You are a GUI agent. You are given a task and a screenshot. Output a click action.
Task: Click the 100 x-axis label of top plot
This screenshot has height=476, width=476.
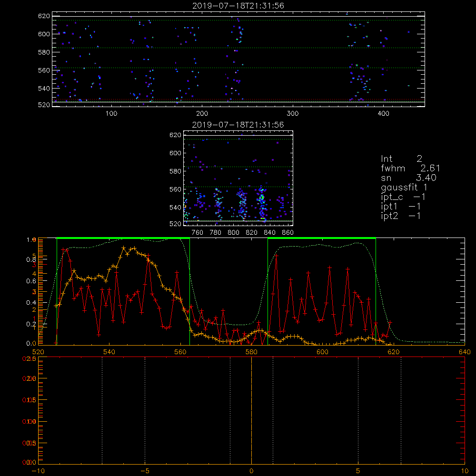111,114
